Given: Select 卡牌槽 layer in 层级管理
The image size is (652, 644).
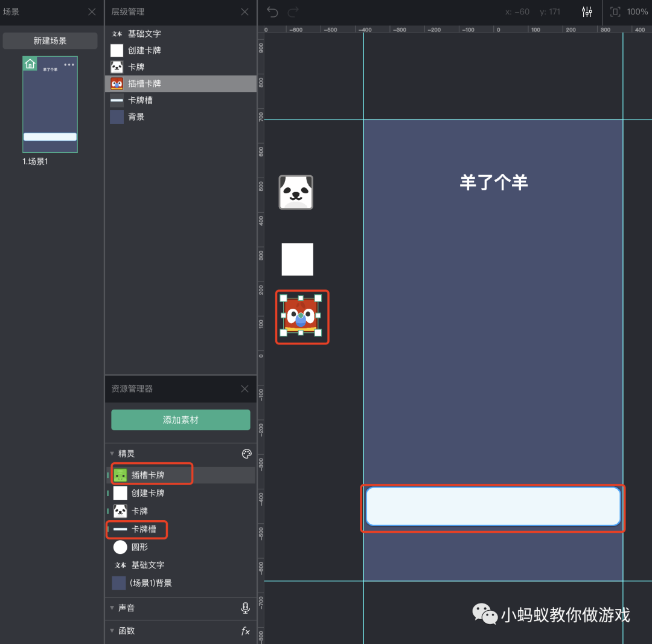Looking at the screenshot, I should click(181, 100).
